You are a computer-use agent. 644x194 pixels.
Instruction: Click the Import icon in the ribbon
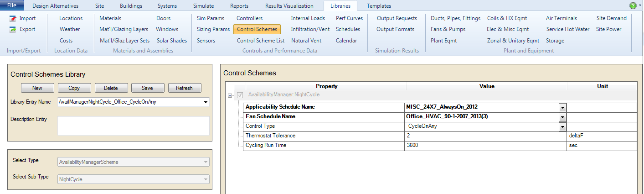[12, 18]
